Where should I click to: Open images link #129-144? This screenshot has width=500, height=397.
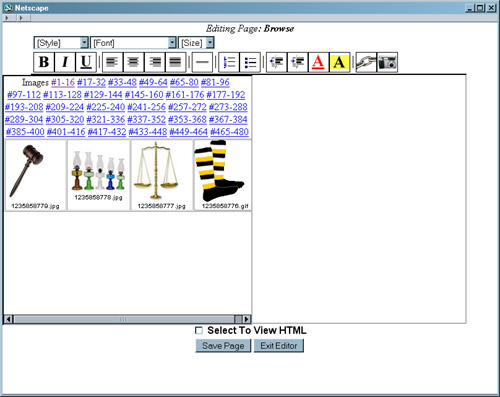click(103, 95)
